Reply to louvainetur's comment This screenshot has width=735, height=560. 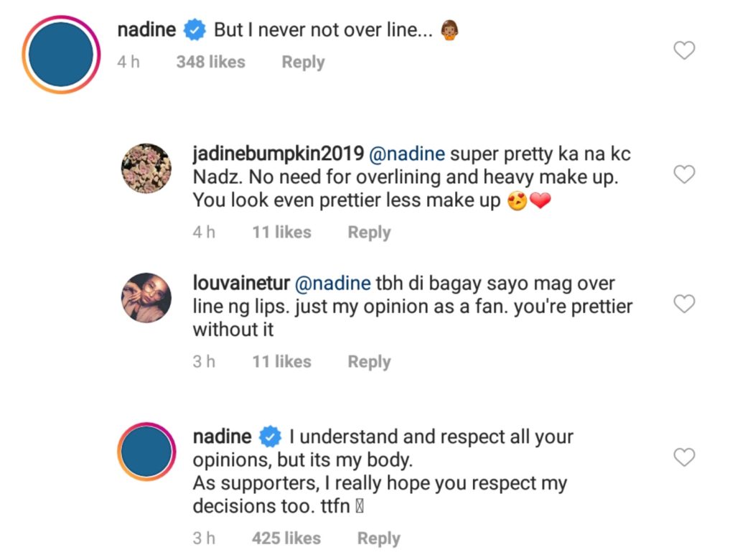coord(369,362)
